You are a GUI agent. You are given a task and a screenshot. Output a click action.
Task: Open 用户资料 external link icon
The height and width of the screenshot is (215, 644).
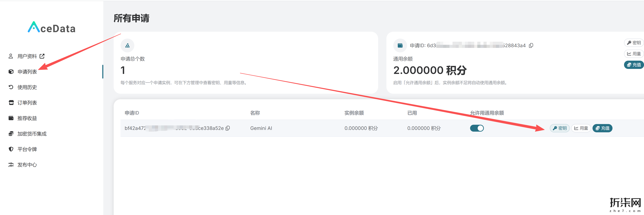coord(42,56)
